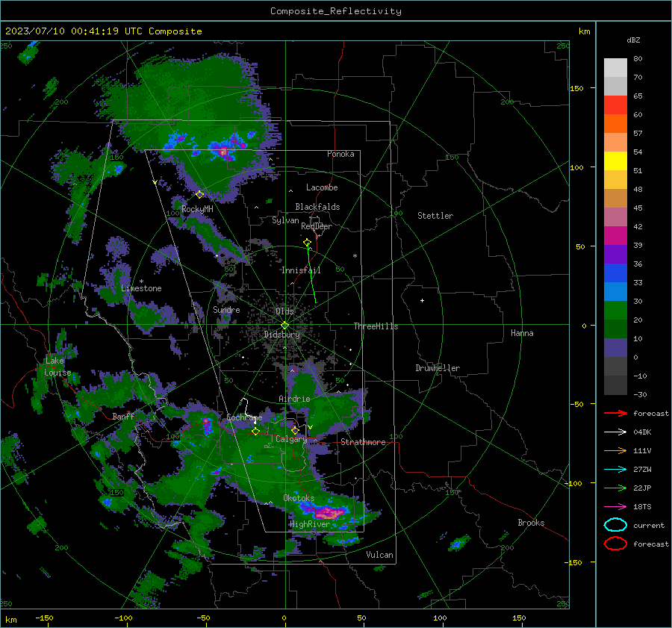The image size is (672, 628).
Task: Click the cyan current ellipse icon
Action: (x=615, y=525)
